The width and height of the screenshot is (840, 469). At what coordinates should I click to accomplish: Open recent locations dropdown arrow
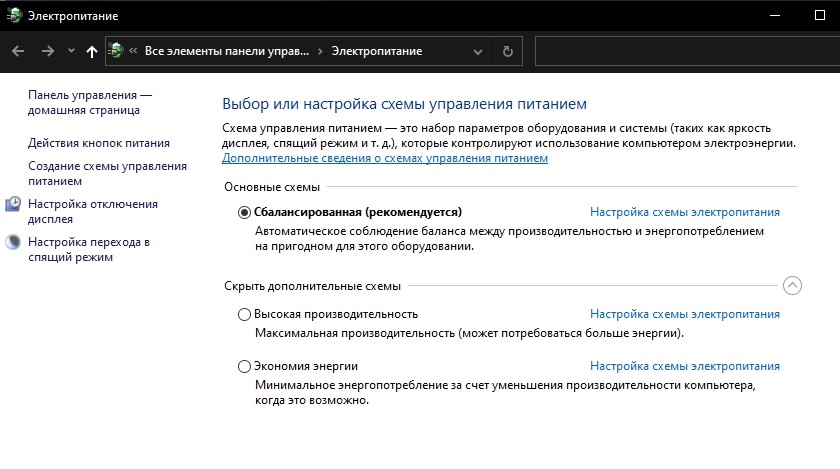click(70, 51)
